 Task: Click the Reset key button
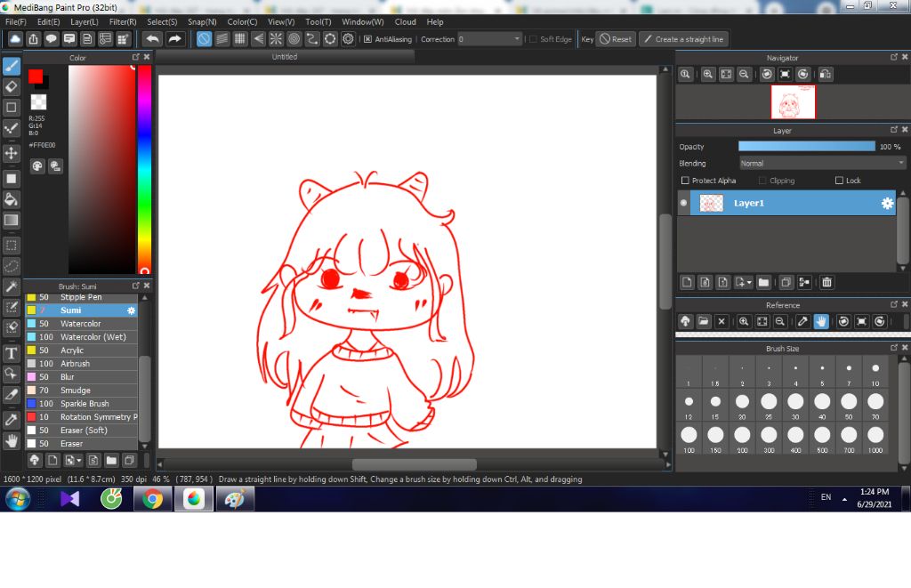[x=616, y=39]
